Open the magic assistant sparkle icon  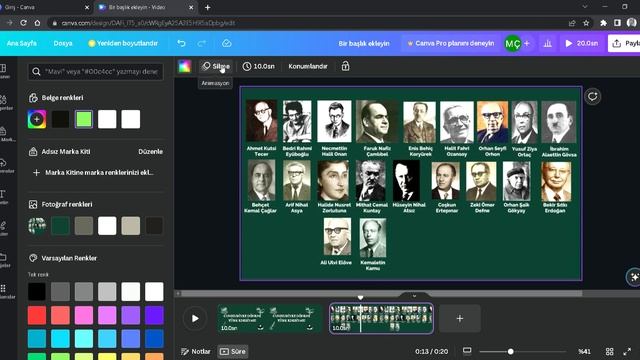tap(634, 277)
